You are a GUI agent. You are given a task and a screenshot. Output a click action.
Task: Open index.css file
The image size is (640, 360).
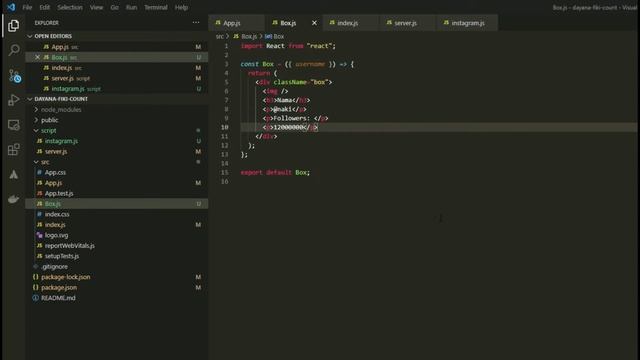pos(117,214)
